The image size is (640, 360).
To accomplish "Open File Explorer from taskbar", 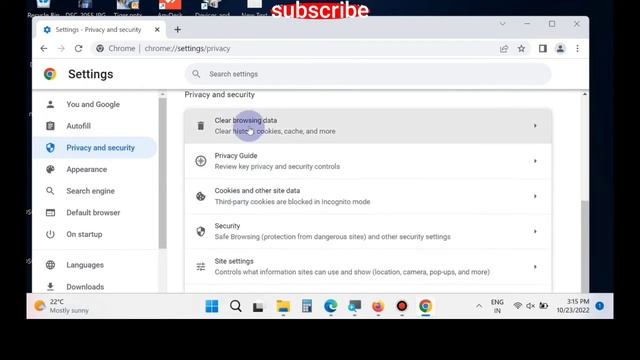I will [283, 306].
